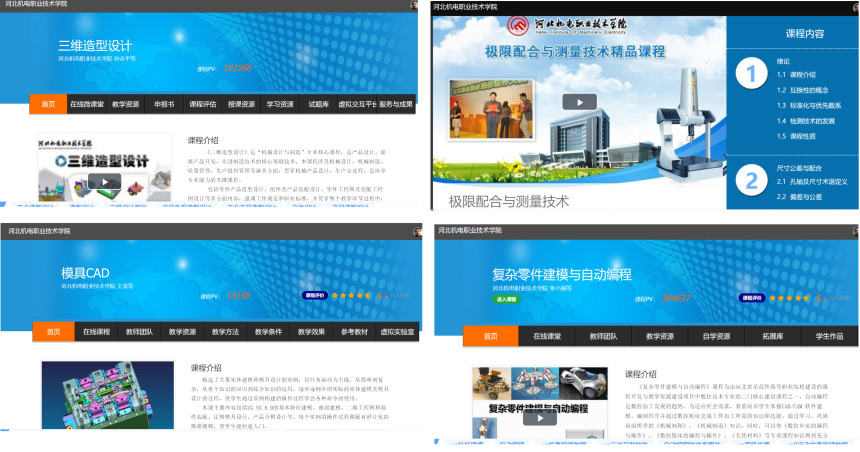Click 课程评价 badge on 复杂零件建模 page
Screen dimensions: 860x452
751,298
